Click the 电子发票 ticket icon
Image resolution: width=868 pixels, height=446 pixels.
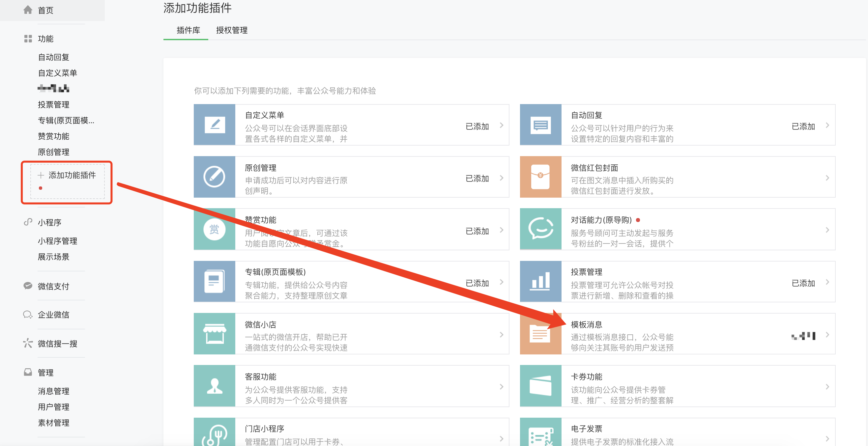pyautogui.click(x=540, y=432)
